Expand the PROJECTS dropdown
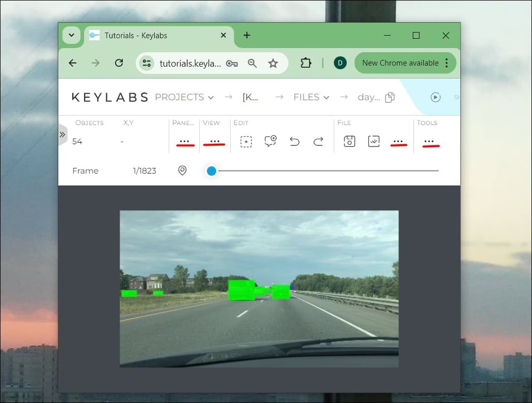The height and width of the screenshot is (403, 532). [x=184, y=97]
